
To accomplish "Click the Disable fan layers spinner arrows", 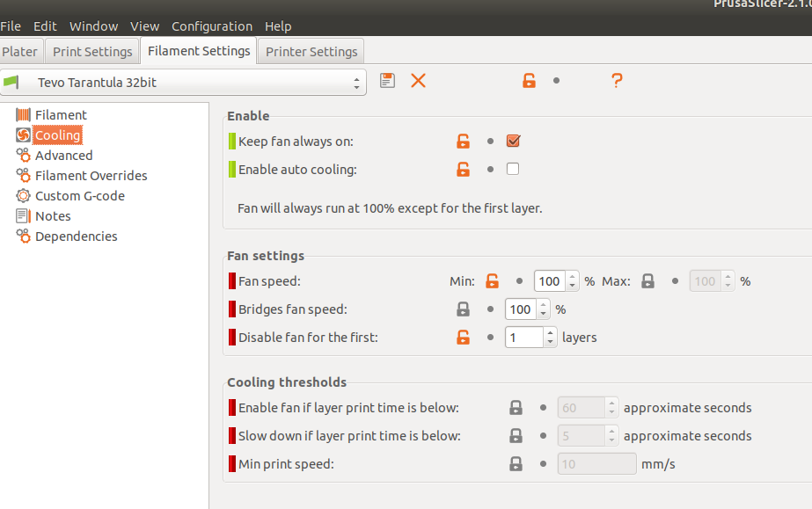I will click(x=551, y=337).
